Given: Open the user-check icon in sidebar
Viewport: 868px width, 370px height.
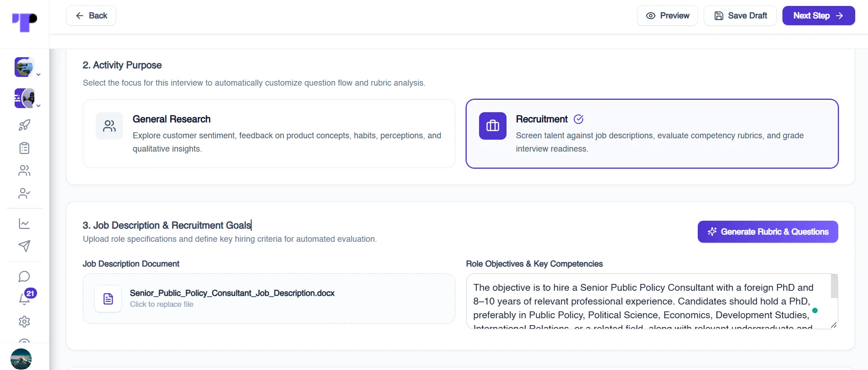Looking at the screenshot, I should [24, 194].
